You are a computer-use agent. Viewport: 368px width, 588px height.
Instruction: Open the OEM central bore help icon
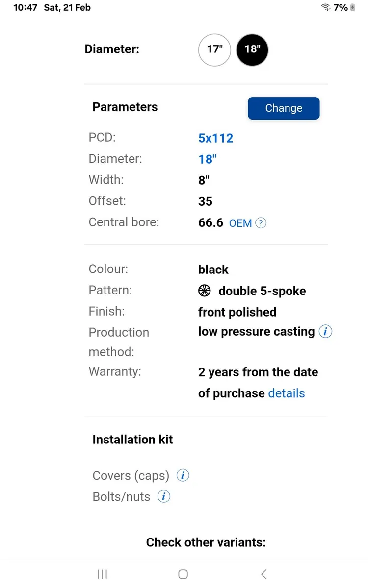[x=261, y=223]
